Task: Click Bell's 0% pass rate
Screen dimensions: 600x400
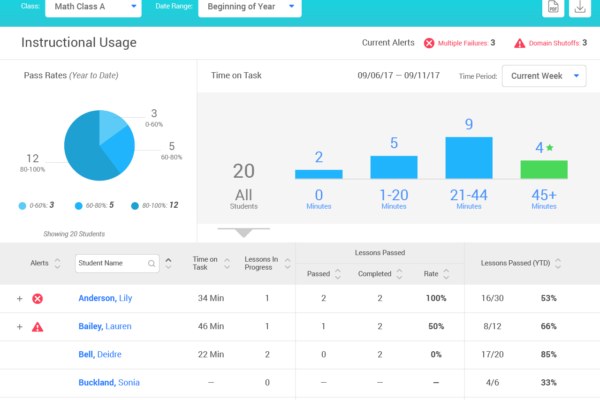Action: [x=436, y=354]
